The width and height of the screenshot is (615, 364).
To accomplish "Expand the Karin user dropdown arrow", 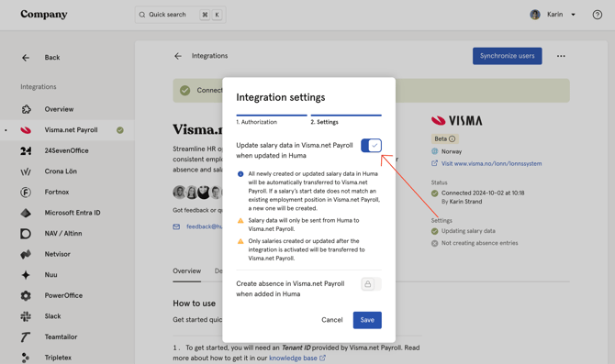I will pos(573,15).
